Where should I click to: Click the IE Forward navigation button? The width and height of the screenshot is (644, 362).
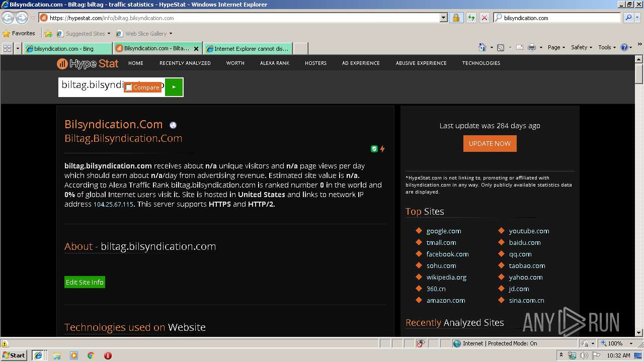coord(22,18)
